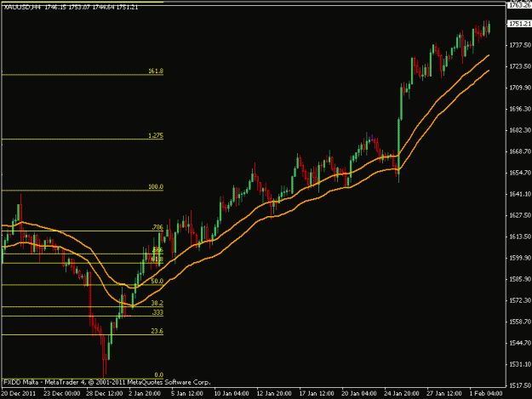The image size is (532, 399).
Task: Select the 38.2 Fibonacci level label
Action: 157,303
